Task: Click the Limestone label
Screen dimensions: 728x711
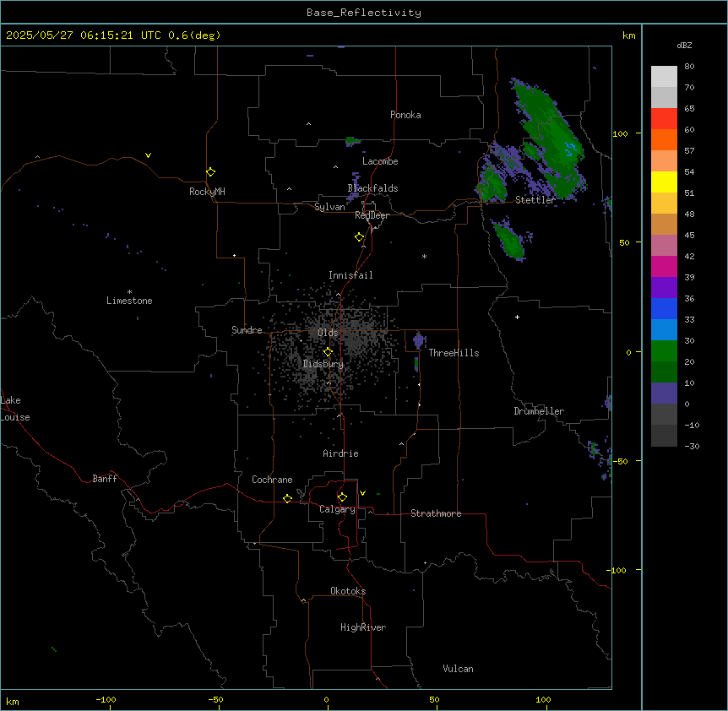Action: coord(129,301)
